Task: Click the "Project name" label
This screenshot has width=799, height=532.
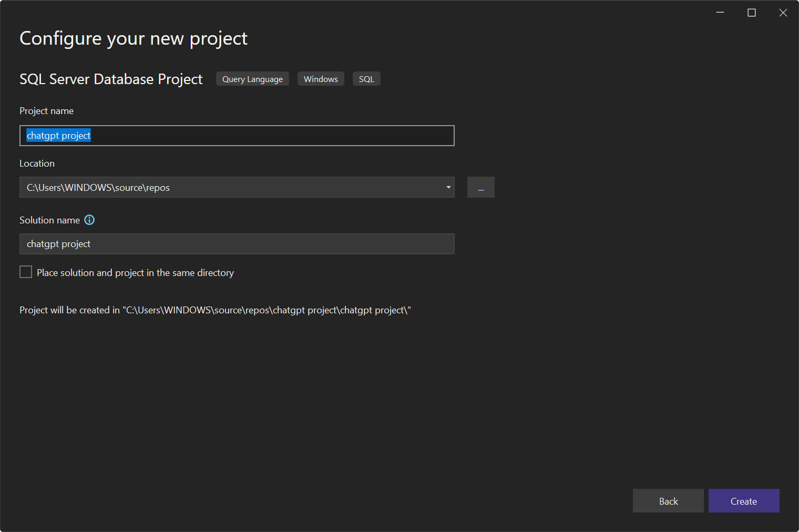Action: (46, 111)
